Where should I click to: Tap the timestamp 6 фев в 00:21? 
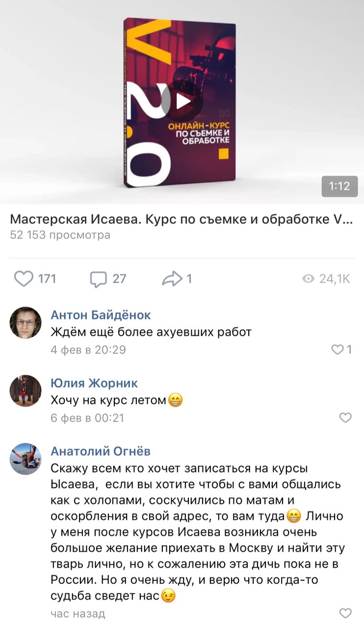[88, 418]
